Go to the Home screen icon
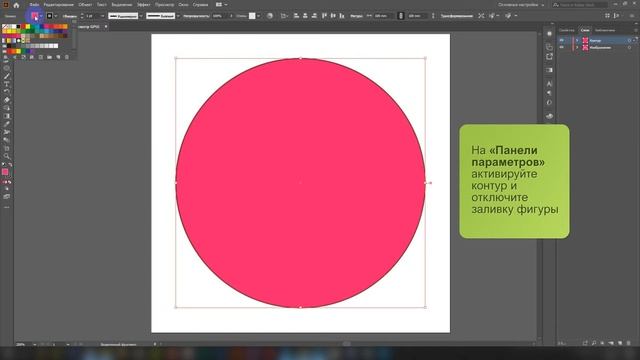 [x=16, y=5]
